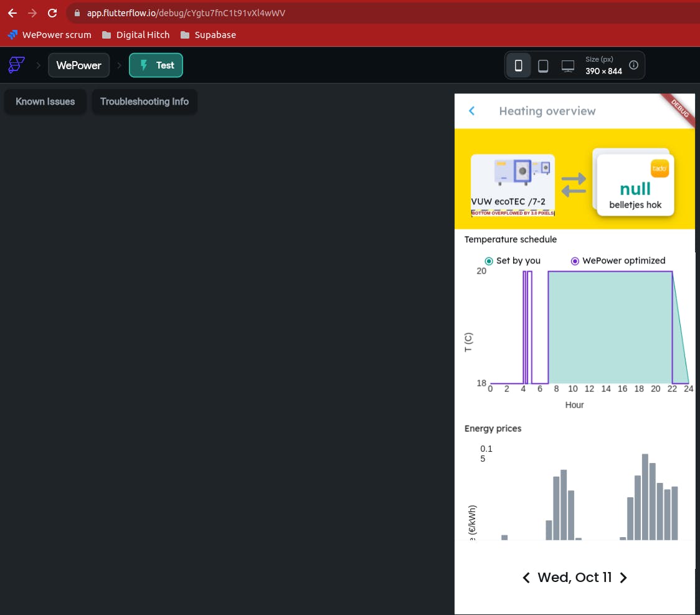Toggle the Set by you legend marker

click(x=489, y=261)
